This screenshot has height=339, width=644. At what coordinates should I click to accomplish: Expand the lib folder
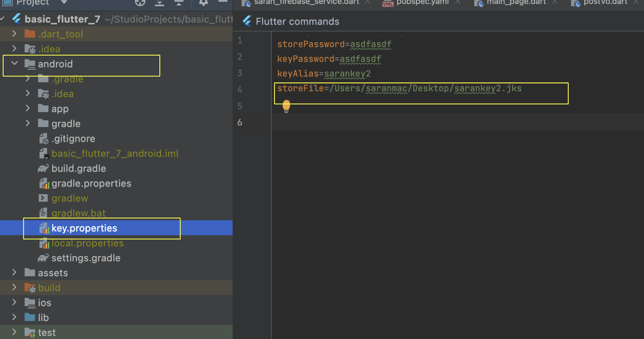(14, 317)
